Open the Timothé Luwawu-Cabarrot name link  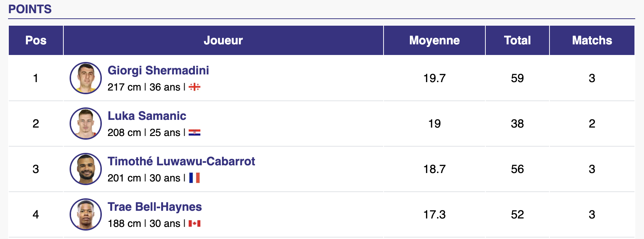click(x=181, y=161)
